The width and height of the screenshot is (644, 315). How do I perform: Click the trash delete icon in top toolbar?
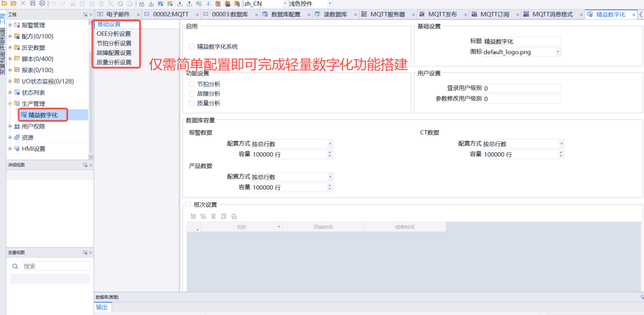(x=101, y=4)
